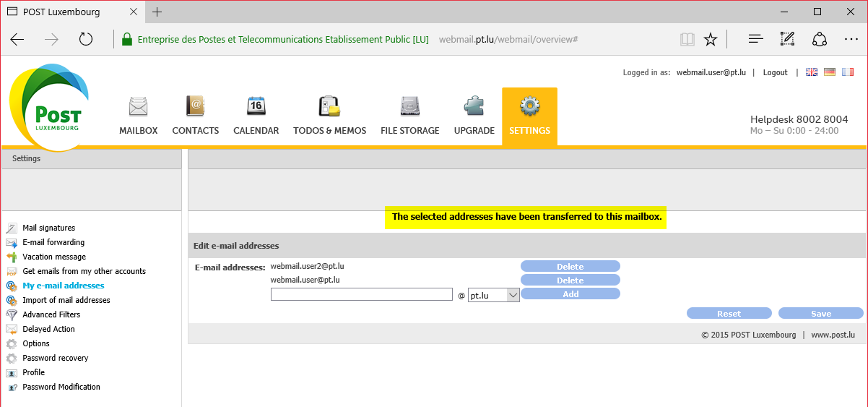Click the browser address bar URL

pyautogui.click(x=508, y=39)
